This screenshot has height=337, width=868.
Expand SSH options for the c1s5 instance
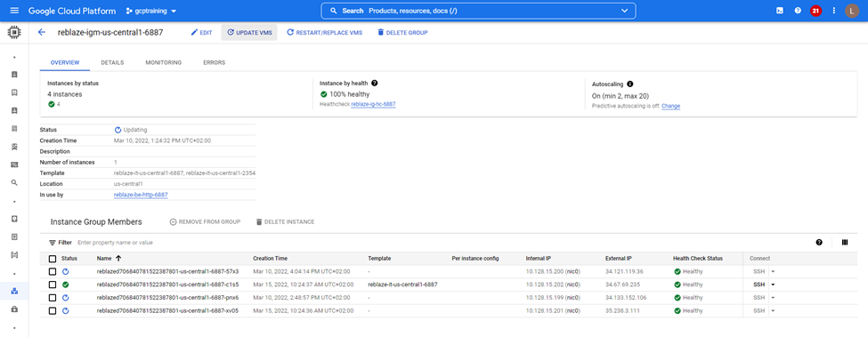click(774, 285)
